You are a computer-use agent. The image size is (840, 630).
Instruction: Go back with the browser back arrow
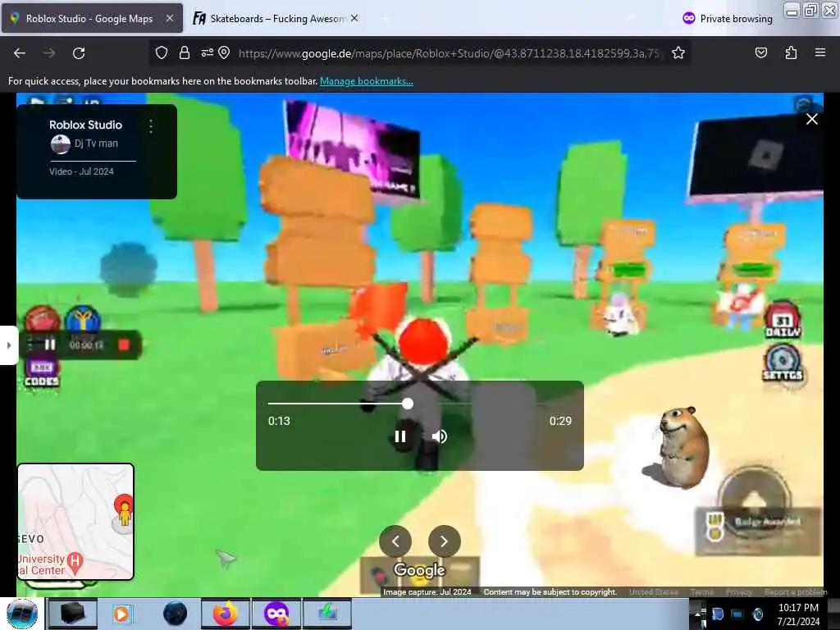[x=20, y=53]
